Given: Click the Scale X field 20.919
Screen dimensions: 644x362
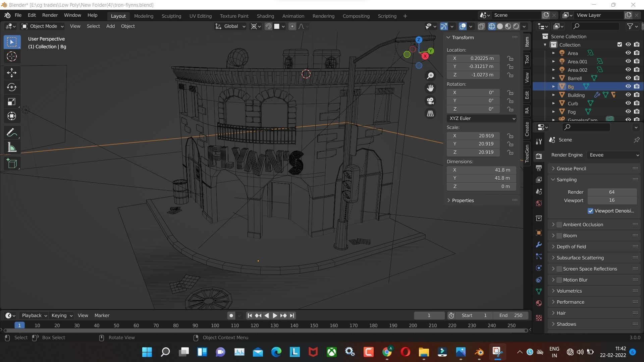Looking at the screenshot, I should click(x=473, y=136).
